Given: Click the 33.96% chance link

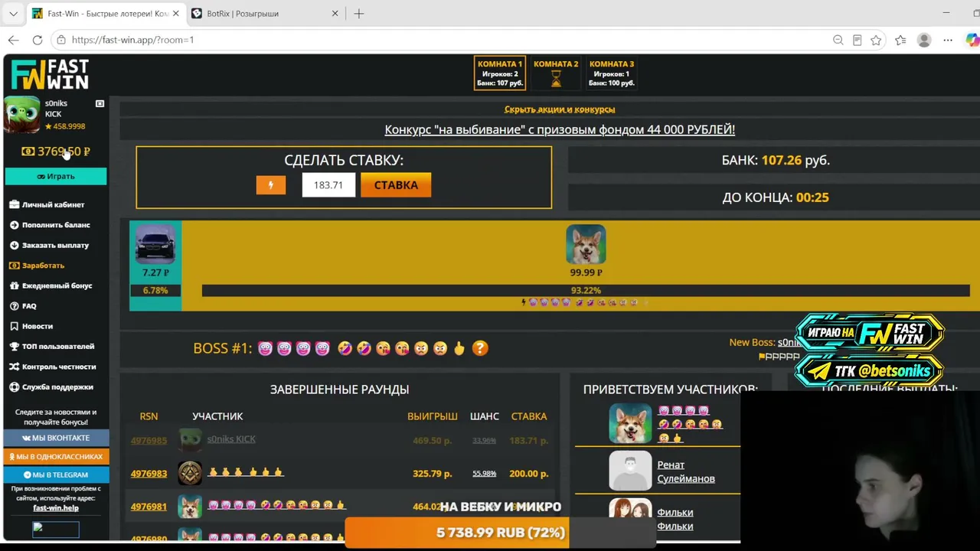Looking at the screenshot, I should tap(484, 441).
